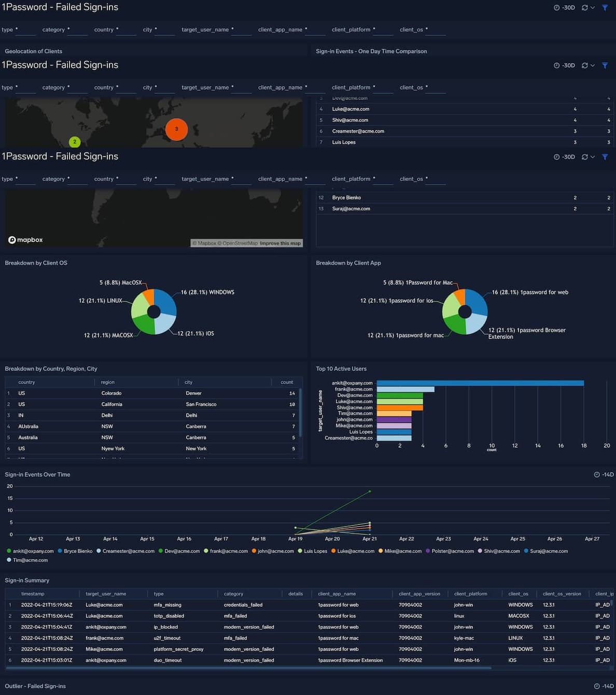Toggle ankit@oxpany.com series in the chart legend
This screenshot has width=616, height=695.
[30, 551]
